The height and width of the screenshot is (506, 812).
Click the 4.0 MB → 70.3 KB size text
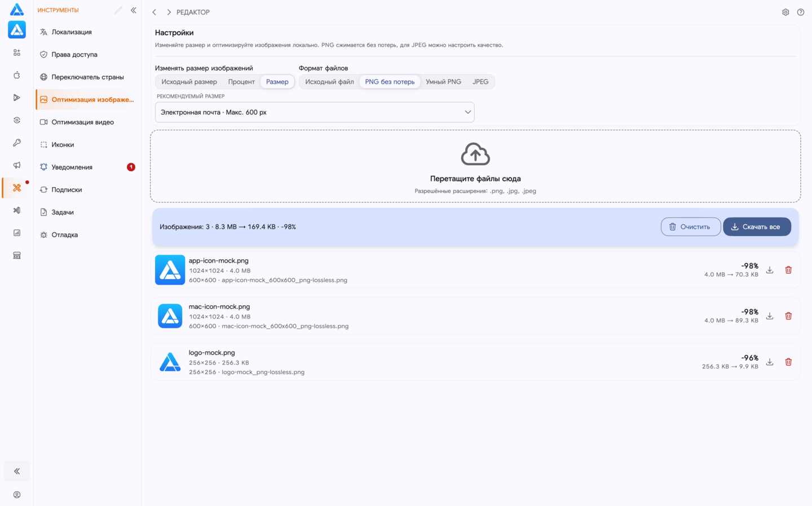tap(731, 274)
